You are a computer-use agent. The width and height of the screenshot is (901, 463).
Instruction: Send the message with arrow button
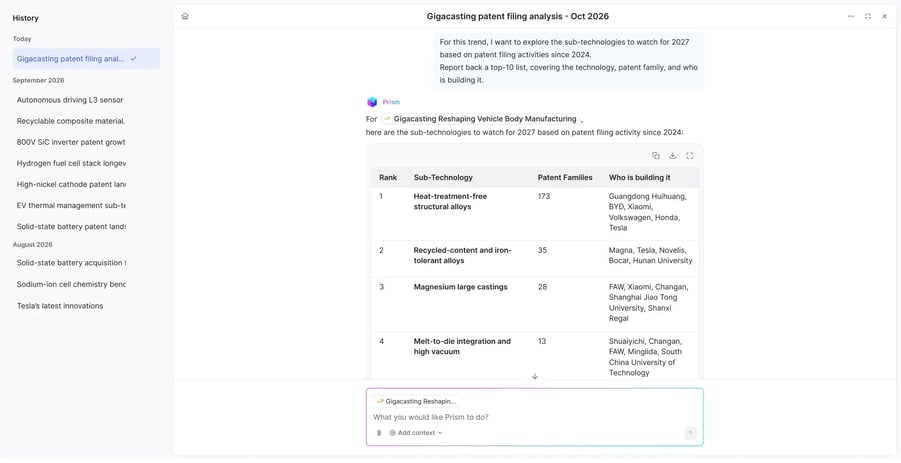click(691, 433)
